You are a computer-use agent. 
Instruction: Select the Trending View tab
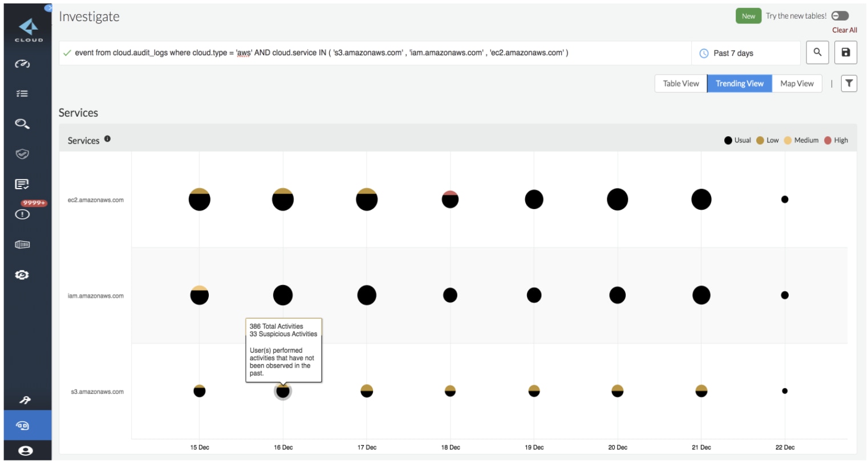pyautogui.click(x=740, y=83)
